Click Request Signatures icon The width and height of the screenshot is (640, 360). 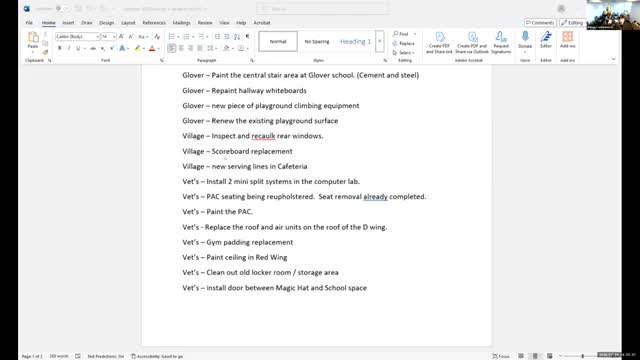click(x=501, y=42)
